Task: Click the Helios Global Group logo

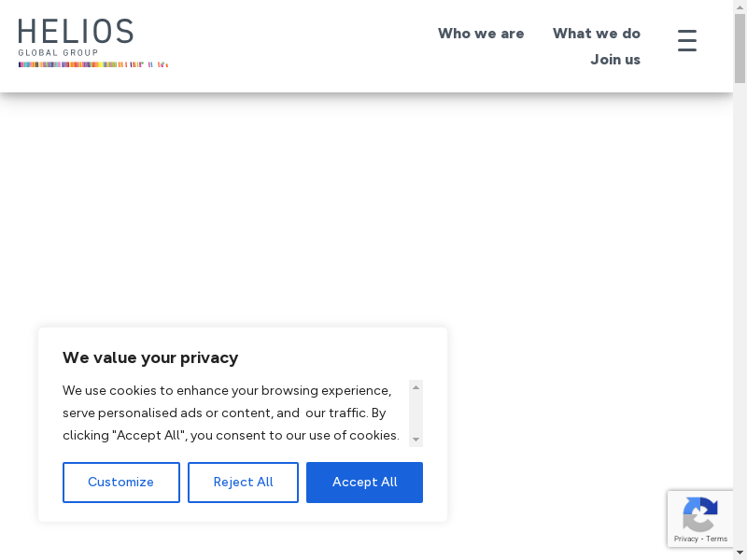Action: 77,37
